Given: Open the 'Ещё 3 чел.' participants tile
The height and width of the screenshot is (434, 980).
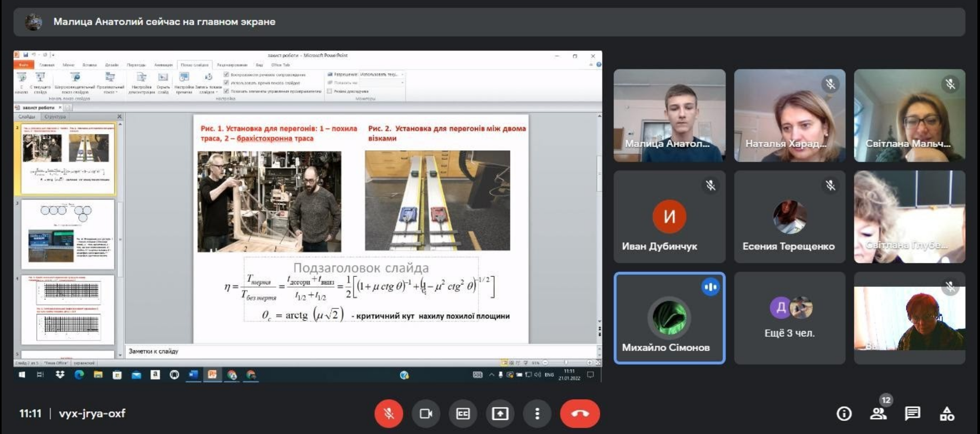Looking at the screenshot, I should 789,318.
